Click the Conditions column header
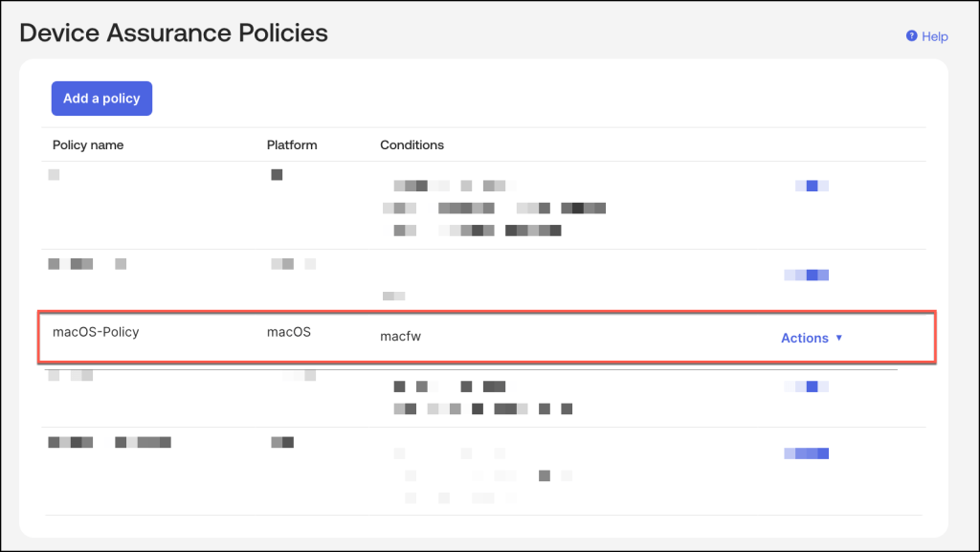Image resolution: width=980 pixels, height=552 pixels. click(412, 145)
